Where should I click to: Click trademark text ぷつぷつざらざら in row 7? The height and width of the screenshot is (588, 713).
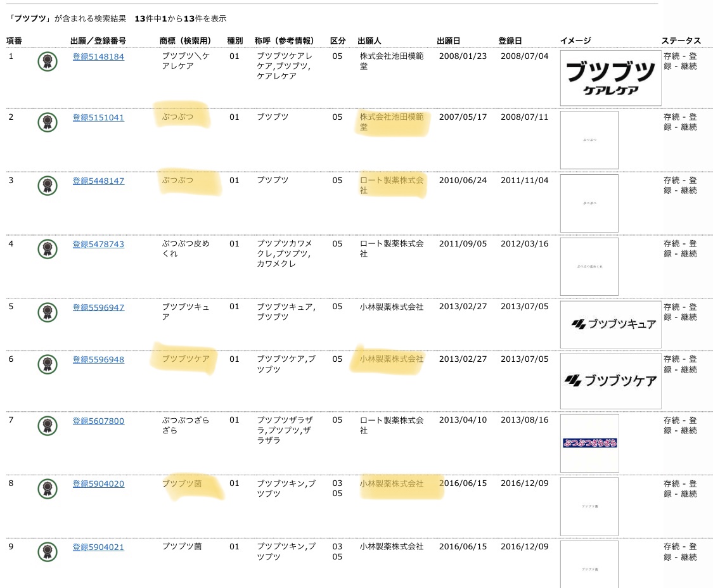pos(186,425)
